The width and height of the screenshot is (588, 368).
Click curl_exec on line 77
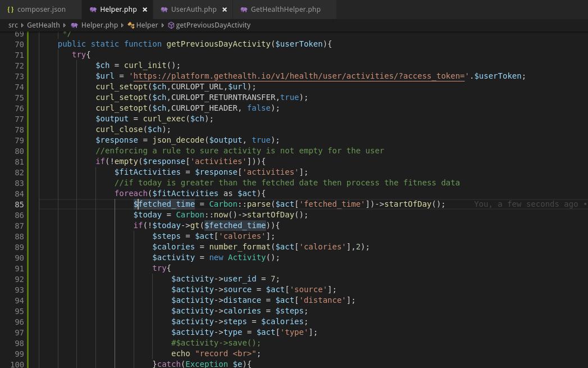(164, 119)
